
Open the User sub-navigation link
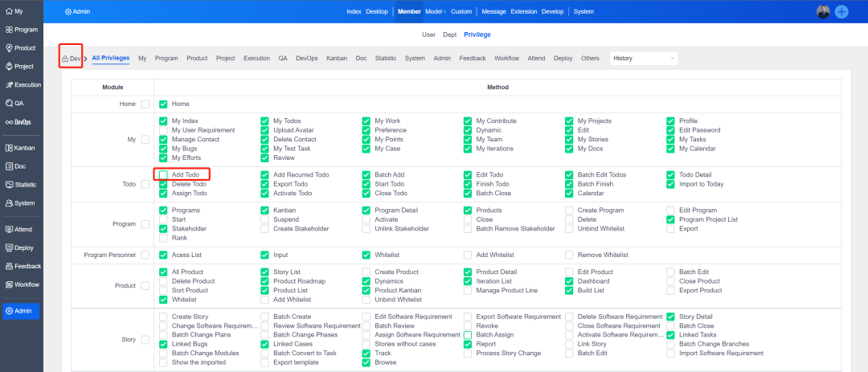(x=428, y=35)
